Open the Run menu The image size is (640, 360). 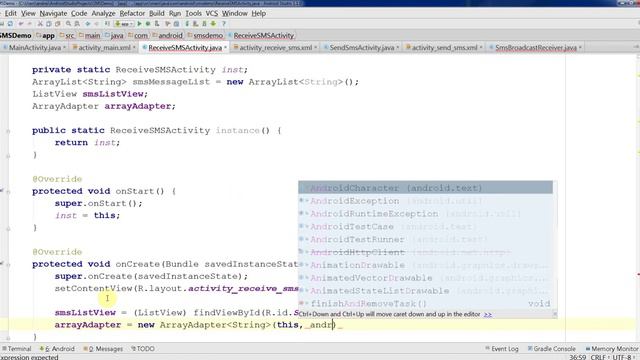[175, 13]
